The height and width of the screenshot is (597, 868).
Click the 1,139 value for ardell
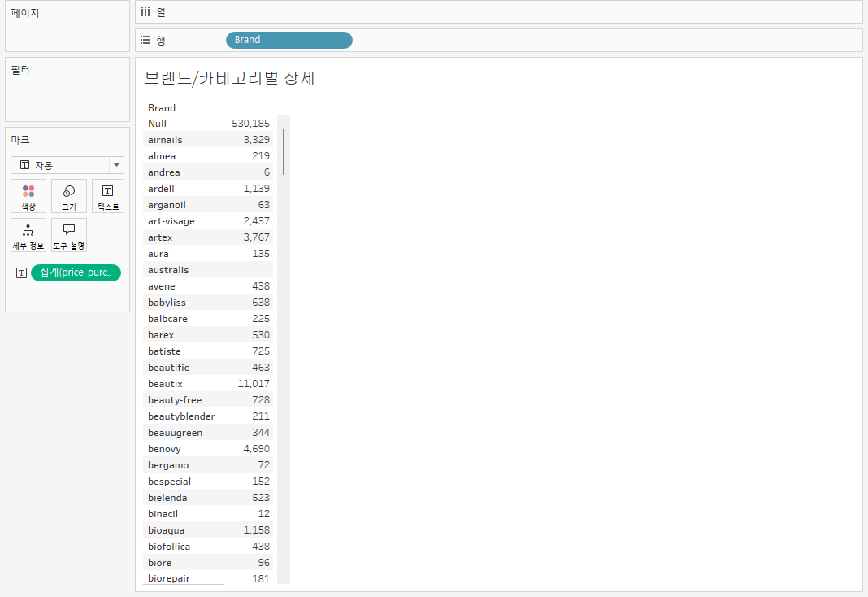[x=256, y=189]
